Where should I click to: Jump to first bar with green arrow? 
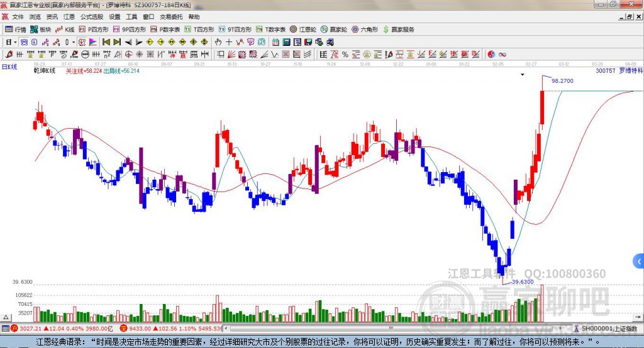[106, 42]
